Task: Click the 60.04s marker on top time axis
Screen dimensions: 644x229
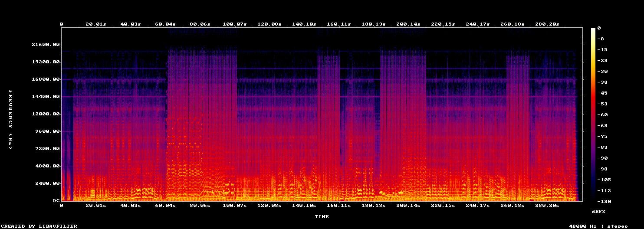Action: tap(165, 24)
